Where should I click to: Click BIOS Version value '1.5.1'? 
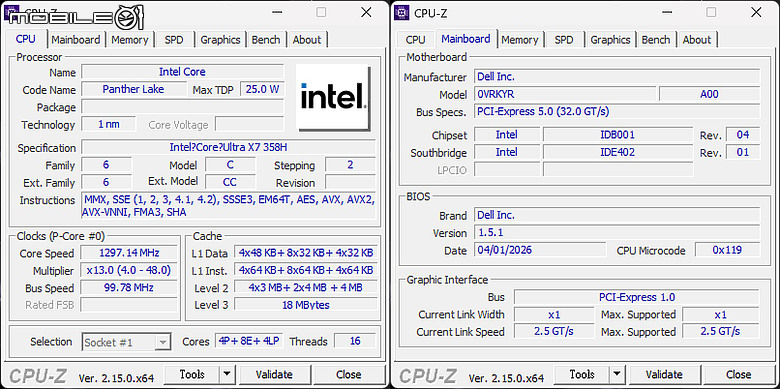617,232
